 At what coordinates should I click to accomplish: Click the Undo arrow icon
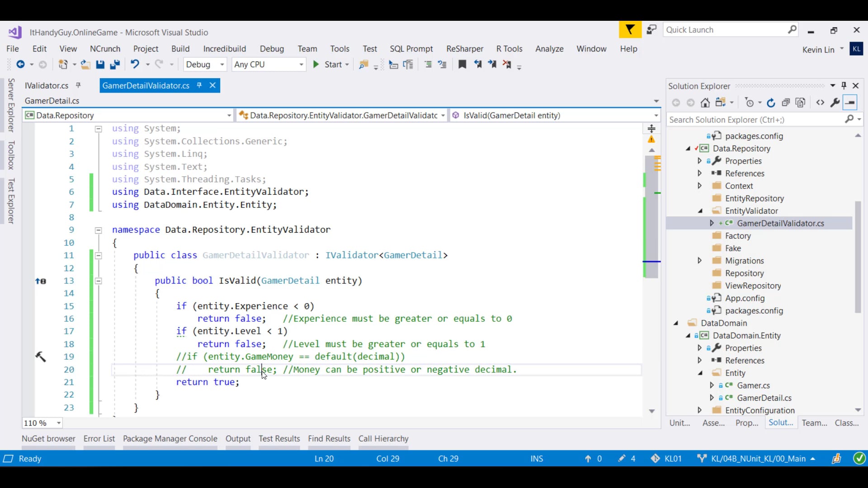[135, 65]
